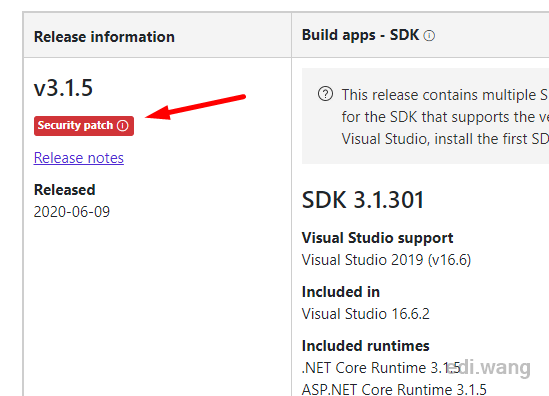549x396 pixels.
Task: Click the ASP.NET Core Runtime 3.1.5 entry
Action: point(394,389)
